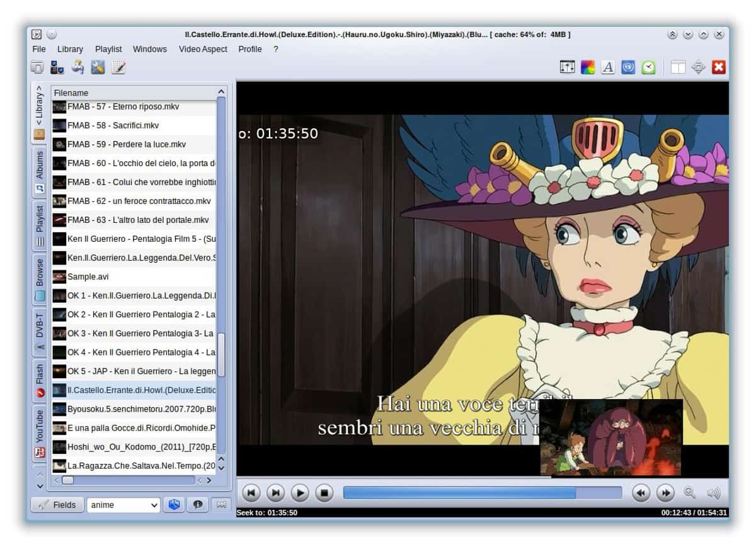This screenshot has width=756, height=547.
Task: Toggle mute with the speaker icon
Action: (713, 493)
